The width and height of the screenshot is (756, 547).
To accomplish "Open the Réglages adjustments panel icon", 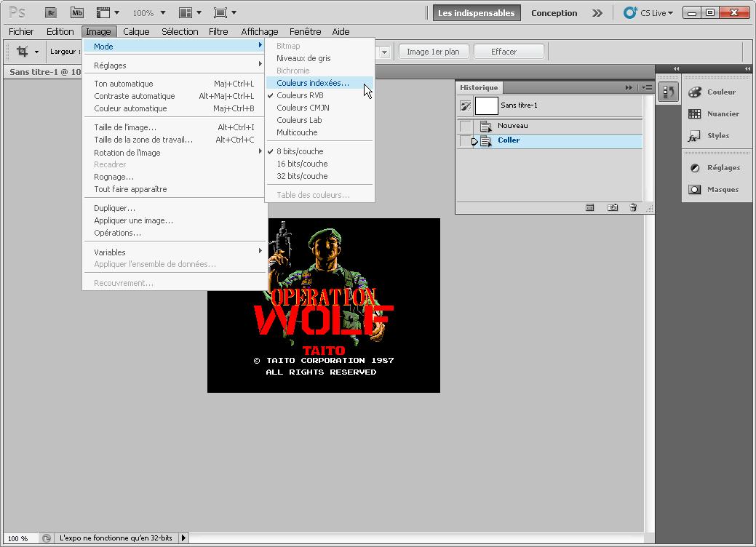I will pos(695,168).
